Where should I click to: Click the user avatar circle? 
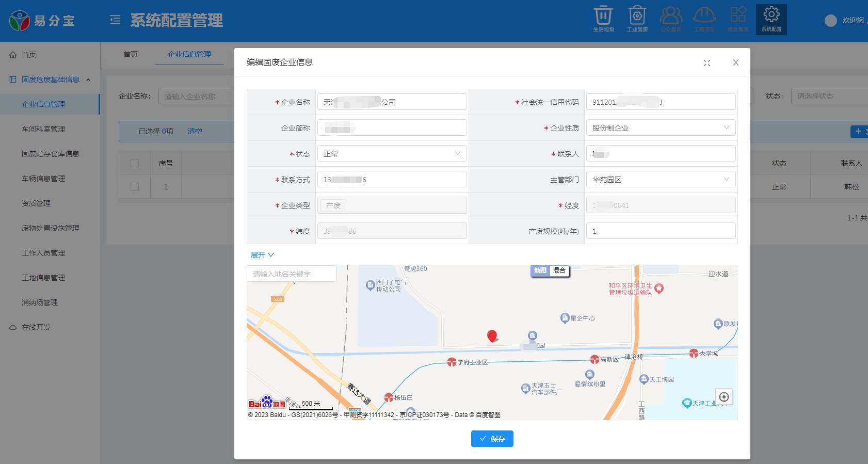831,20
